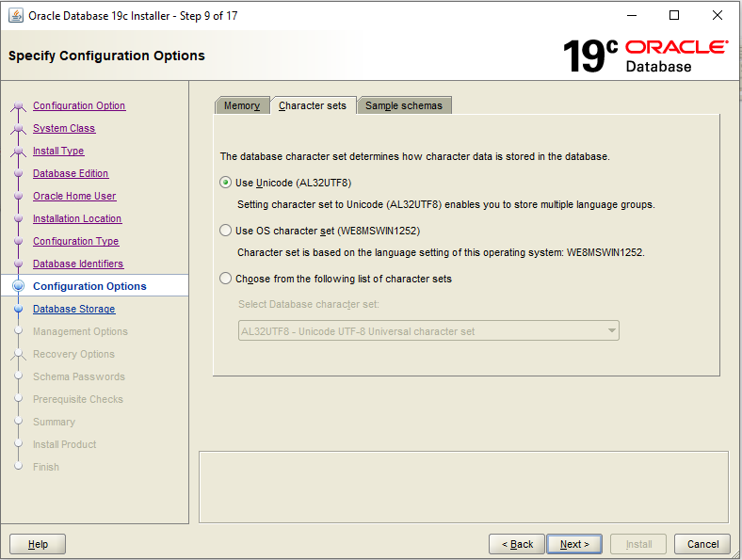742x560 pixels.
Task: Click the Configuration Option step marker icon
Action: coord(18,106)
